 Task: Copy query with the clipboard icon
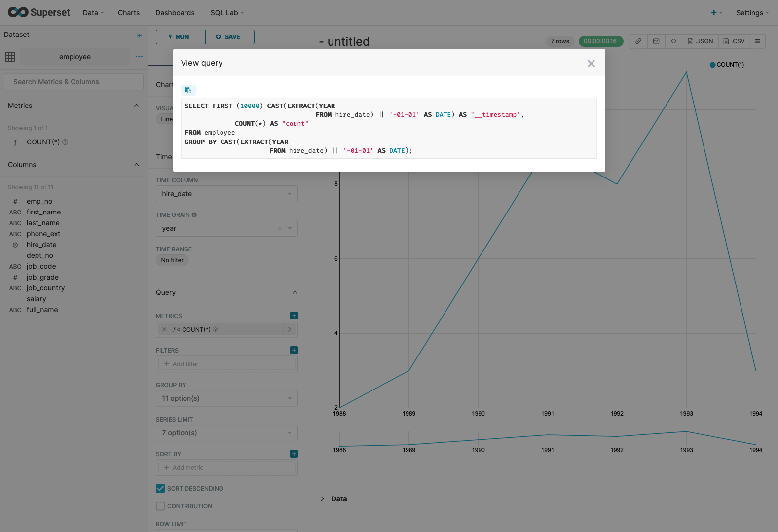(188, 90)
